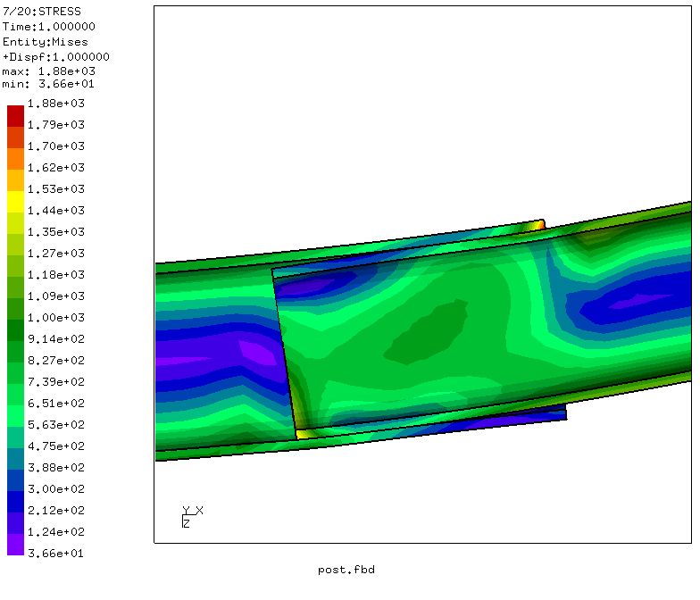700x600 pixels.
Task: Click the 3.88e+02 legend value
Action: point(55,468)
